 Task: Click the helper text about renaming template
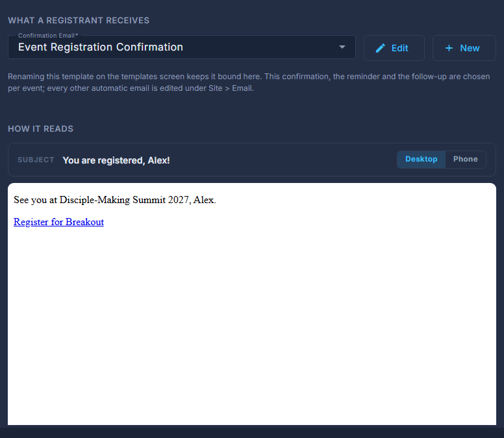249,82
